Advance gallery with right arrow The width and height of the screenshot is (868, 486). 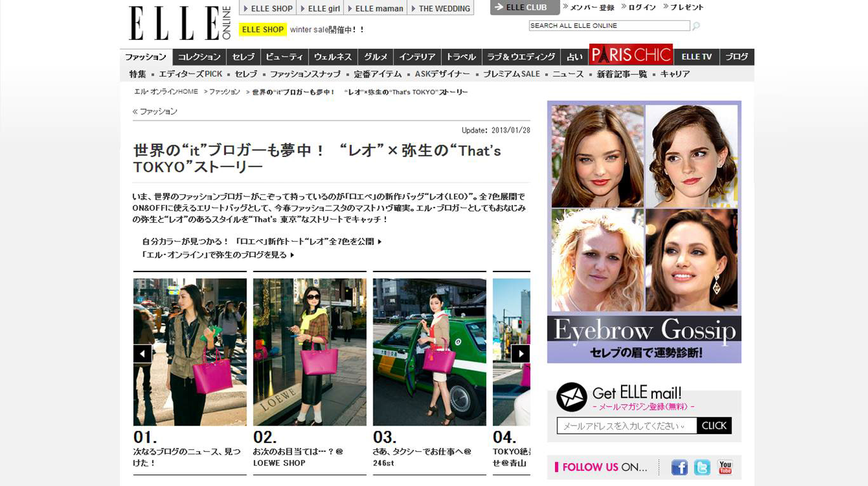(x=521, y=353)
